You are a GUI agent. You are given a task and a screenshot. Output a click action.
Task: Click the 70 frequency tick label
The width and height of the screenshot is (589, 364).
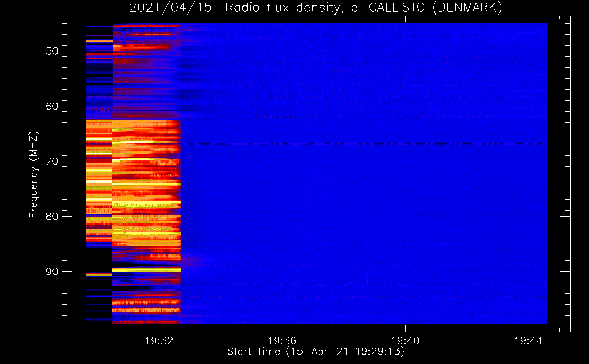click(x=52, y=161)
